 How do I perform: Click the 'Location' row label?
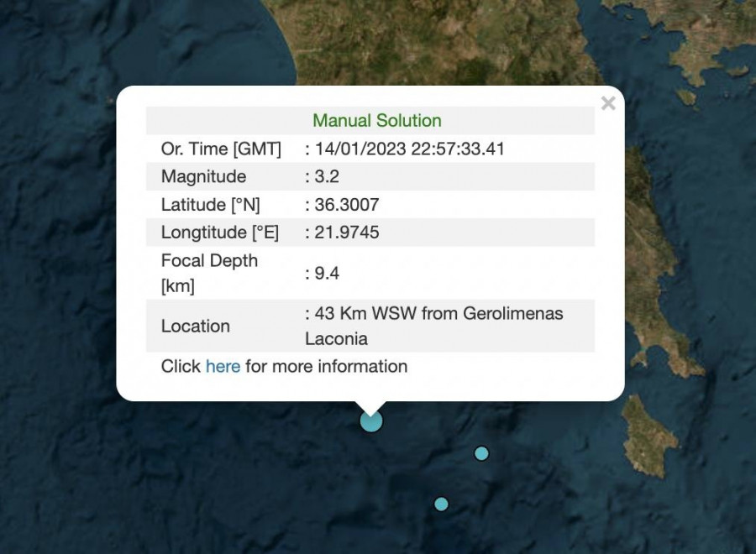coord(195,326)
